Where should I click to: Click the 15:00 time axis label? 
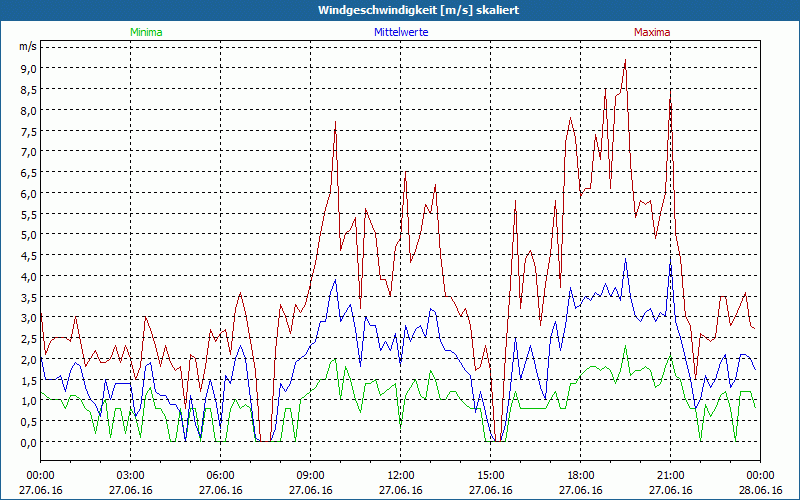(x=491, y=476)
